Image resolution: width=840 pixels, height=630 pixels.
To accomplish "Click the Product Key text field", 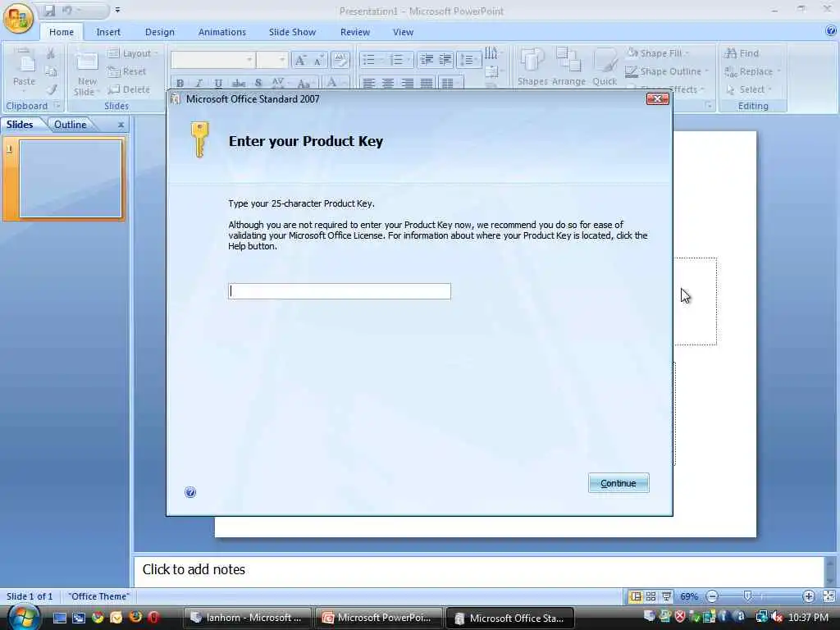I will 340,291.
